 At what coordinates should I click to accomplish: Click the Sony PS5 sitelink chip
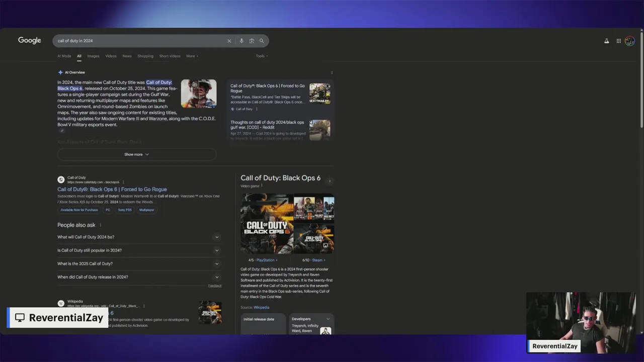coord(125,210)
